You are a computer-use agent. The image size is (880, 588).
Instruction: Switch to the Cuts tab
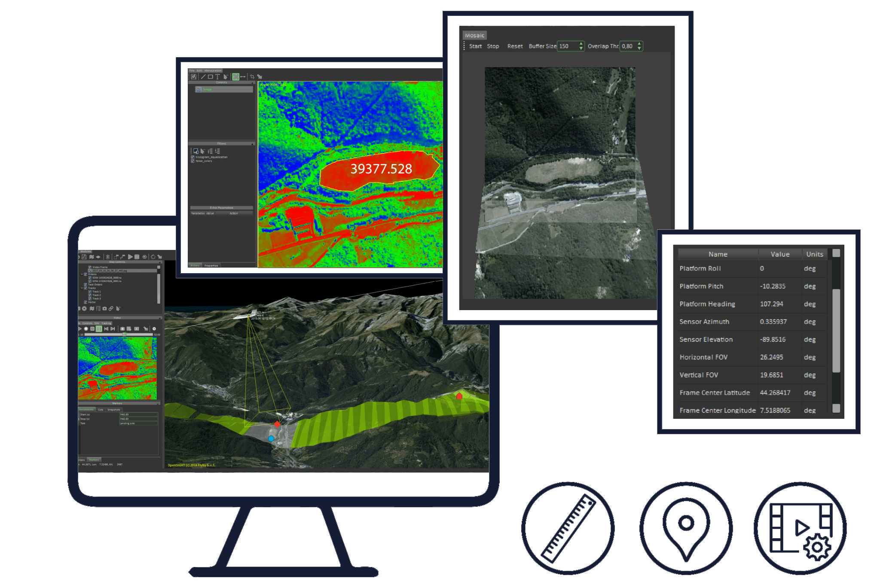pyautogui.click(x=101, y=410)
